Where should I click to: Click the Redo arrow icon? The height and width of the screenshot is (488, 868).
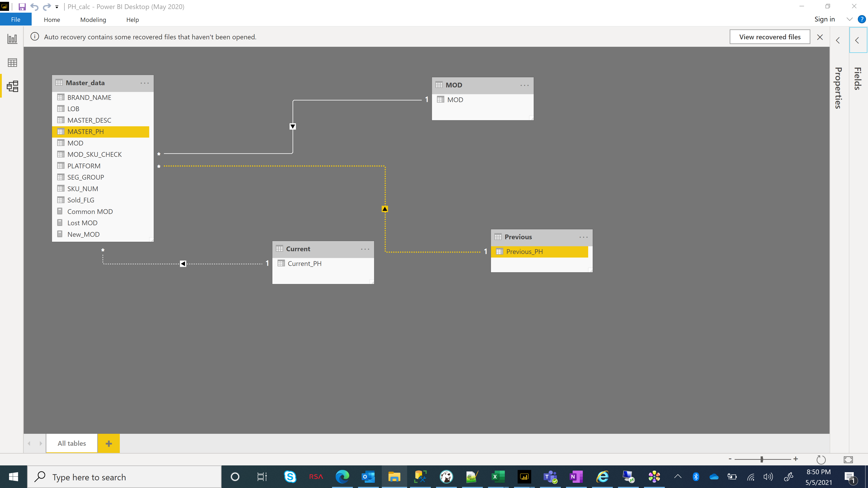click(47, 7)
